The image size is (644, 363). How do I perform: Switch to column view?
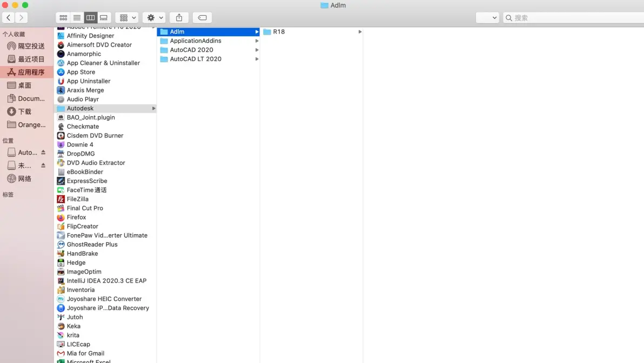coord(90,18)
